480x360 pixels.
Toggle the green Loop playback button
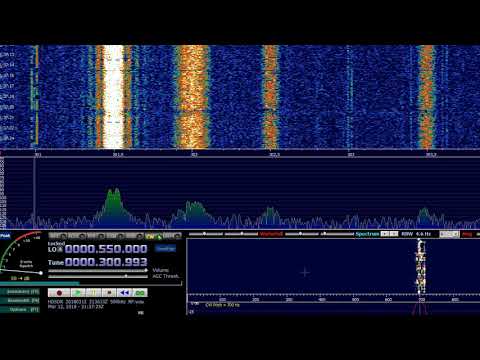click(x=140, y=293)
